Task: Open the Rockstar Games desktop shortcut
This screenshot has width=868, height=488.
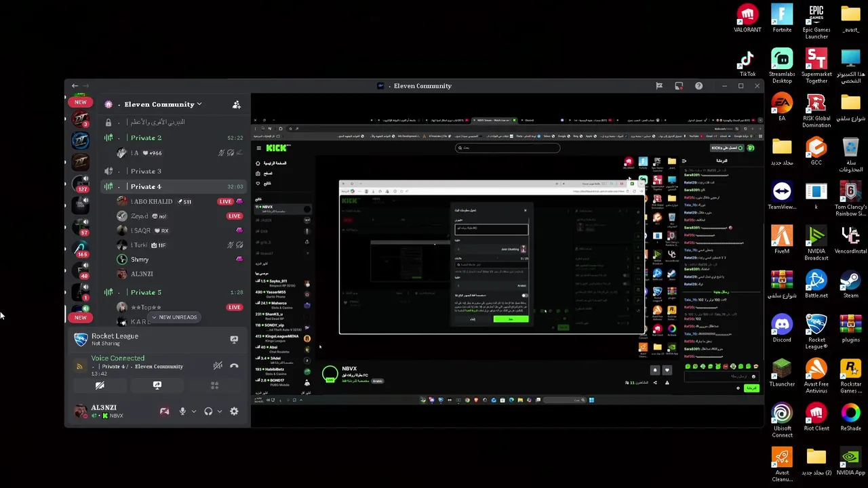Action: tap(850, 377)
